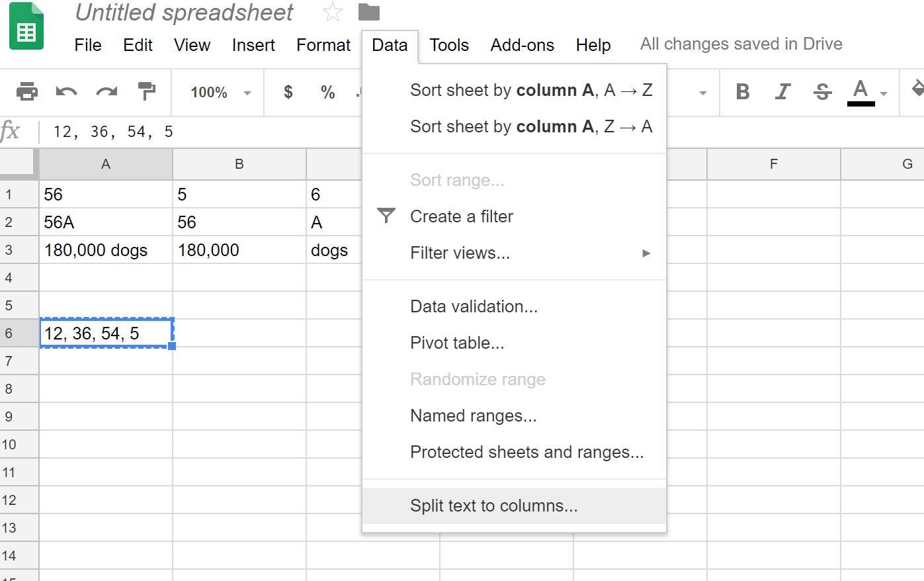Choose Split text to columns from menu

coord(494,505)
